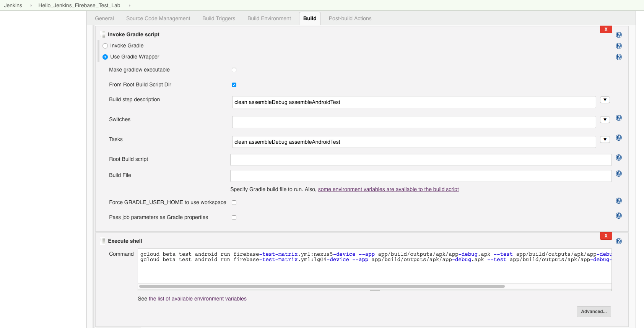Click the 'From Root Build Script Dir' label
This screenshot has height=328, width=644.
(140, 84)
